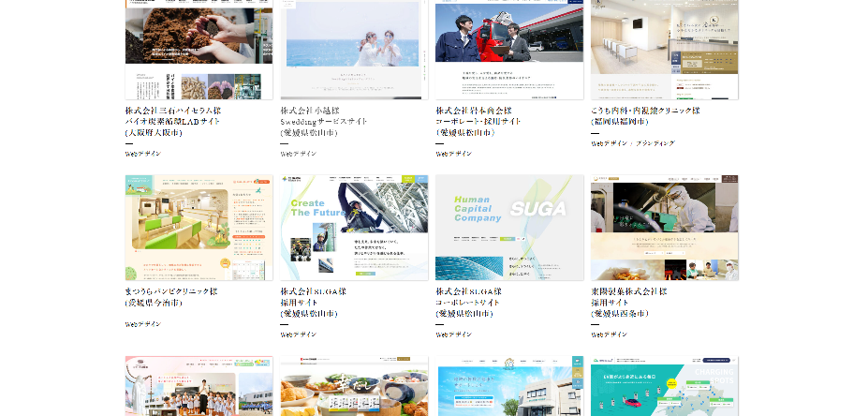Click the two uniformed workers thumbnail

coord(509,49)
